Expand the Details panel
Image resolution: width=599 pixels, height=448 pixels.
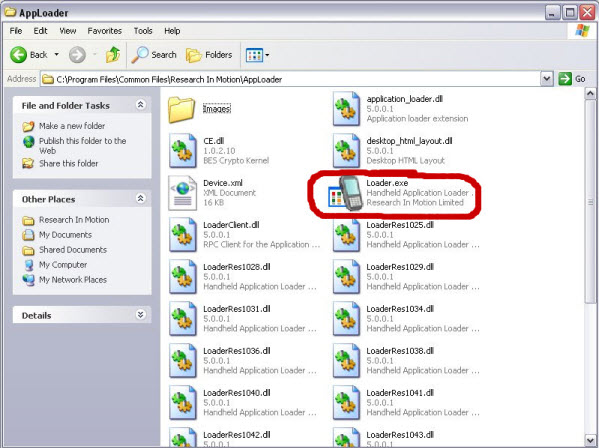(141, 314)
